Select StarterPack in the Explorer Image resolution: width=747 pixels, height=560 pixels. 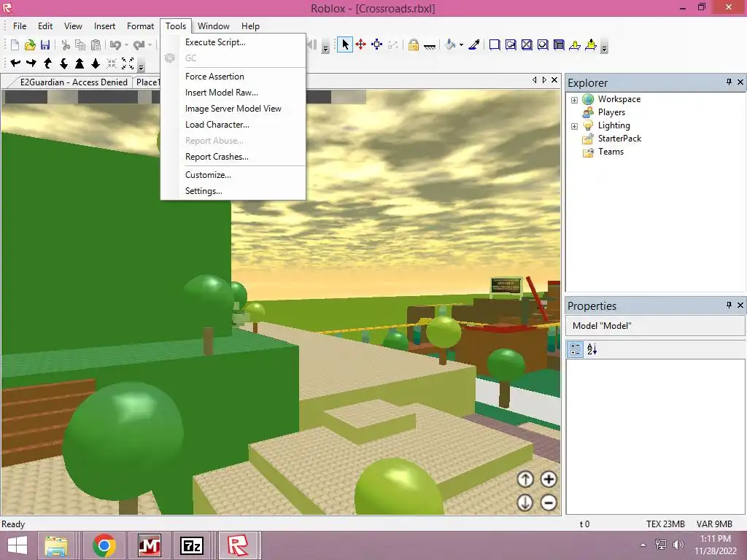pos(619,139)
